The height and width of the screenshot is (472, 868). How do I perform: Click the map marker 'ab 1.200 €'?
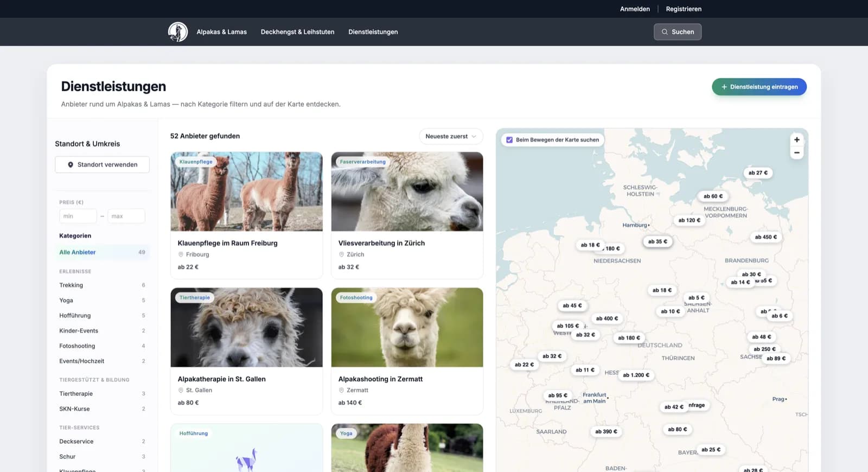point(636,375)
